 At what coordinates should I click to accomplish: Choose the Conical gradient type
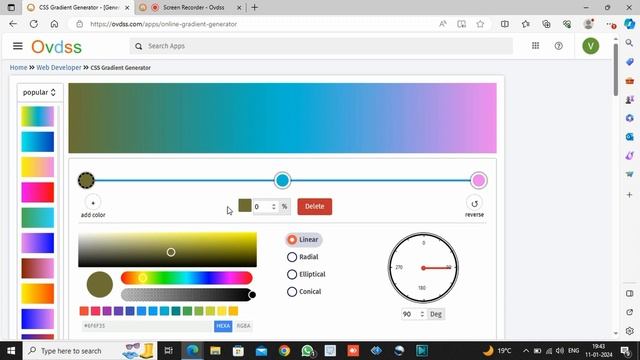coord(304,291)
